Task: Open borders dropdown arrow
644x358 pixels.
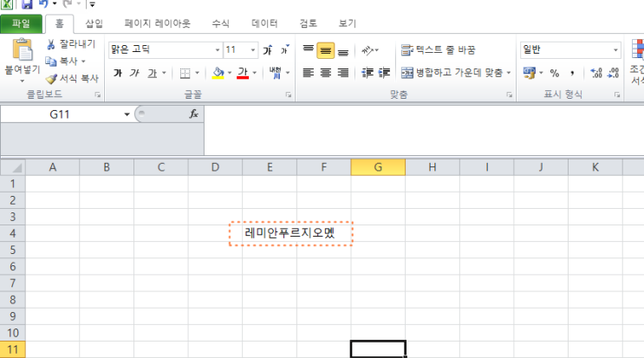Action: pyautogui.click(x=197, y=73)
